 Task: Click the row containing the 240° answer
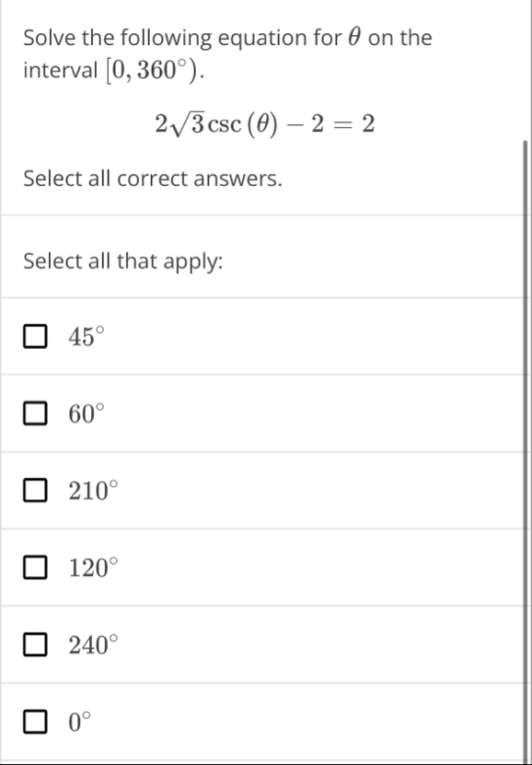[x=267, y=645]
